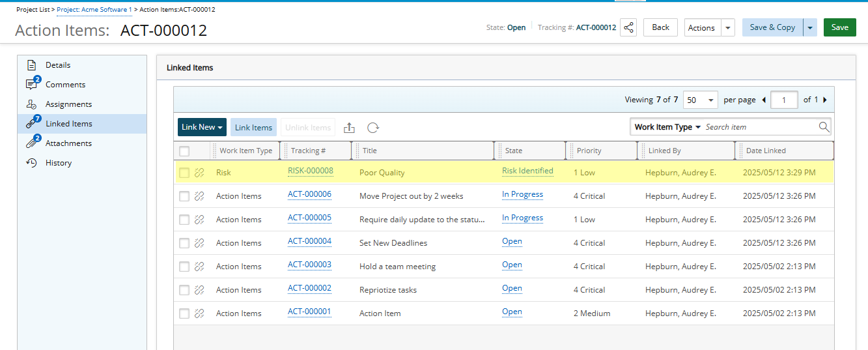Open the Comments section
The width and height of the screenshot is (868, 350).
point(65,85)
